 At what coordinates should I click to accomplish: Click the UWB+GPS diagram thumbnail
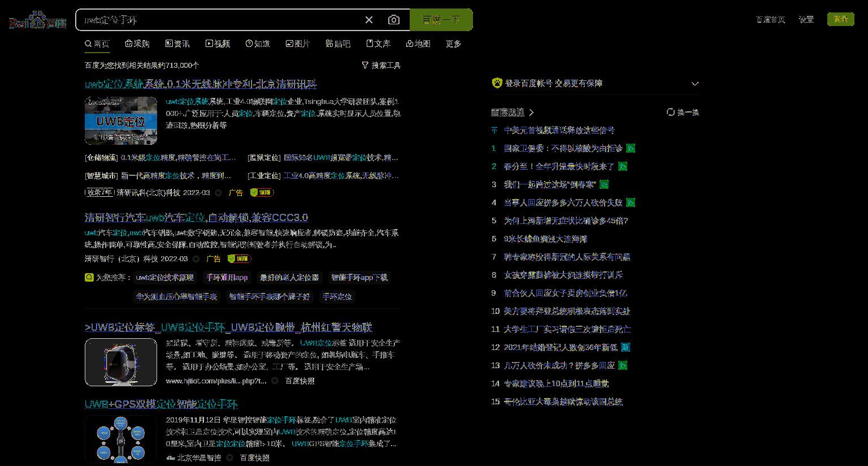tap(121, 439)
